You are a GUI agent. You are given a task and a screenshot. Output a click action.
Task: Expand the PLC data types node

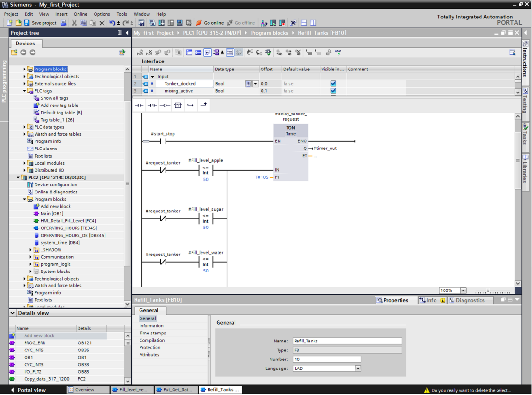(x=25, y=127)
